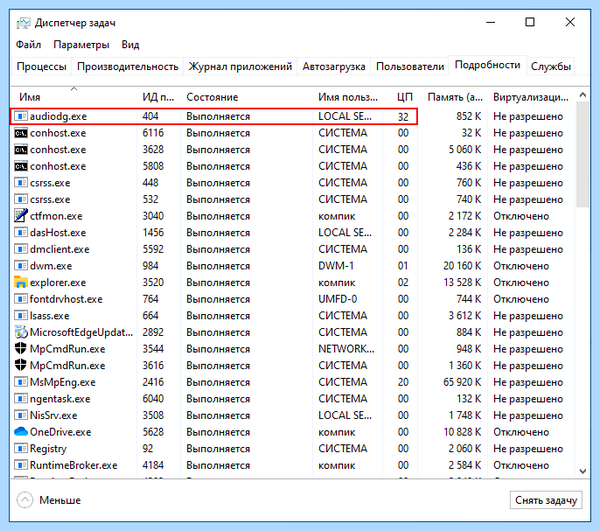
Task: Sort by the Состояние column header
Action: (x=246, y=97)
